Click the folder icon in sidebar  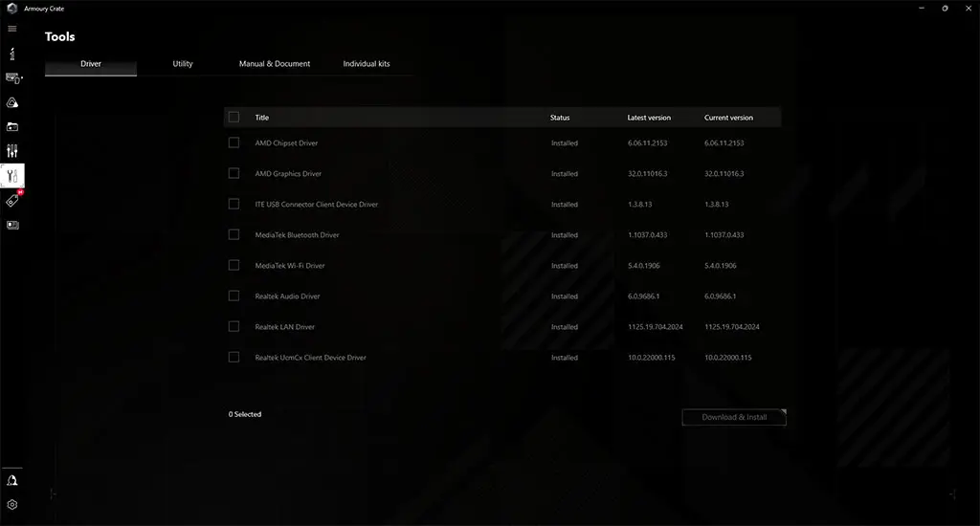(x=12, y=126)
